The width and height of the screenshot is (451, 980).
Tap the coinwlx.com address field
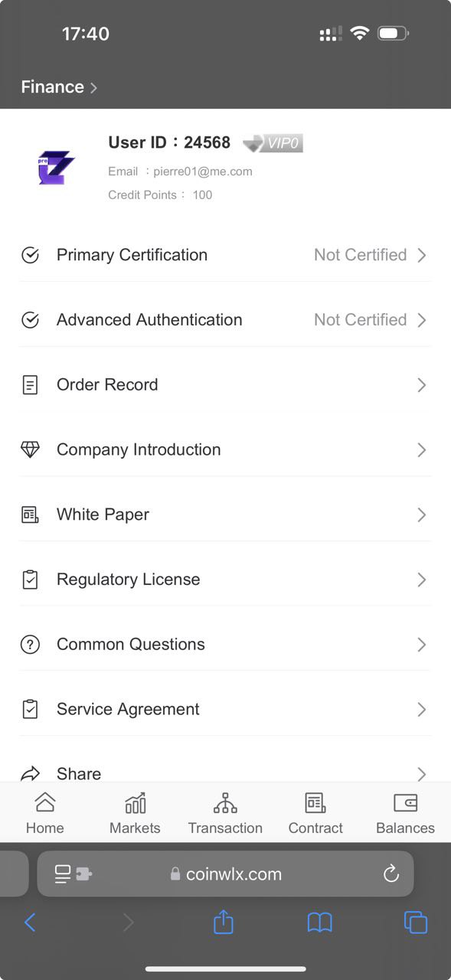pyautogui.click(x=225, y=874)
